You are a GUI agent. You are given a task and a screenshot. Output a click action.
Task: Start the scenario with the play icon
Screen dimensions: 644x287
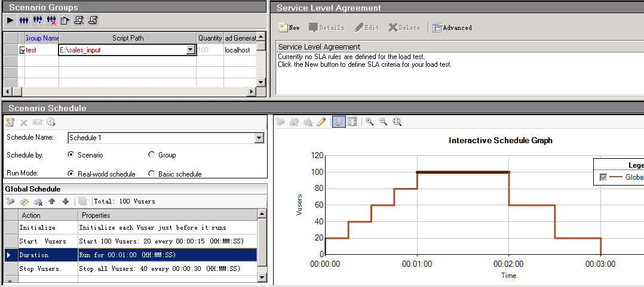[11, 20]
